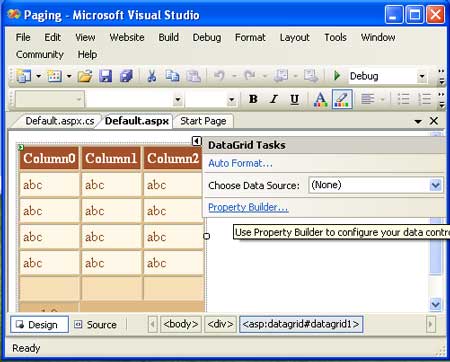Open the Layout menu
The image size is (450, 362).
click(295, 37)
